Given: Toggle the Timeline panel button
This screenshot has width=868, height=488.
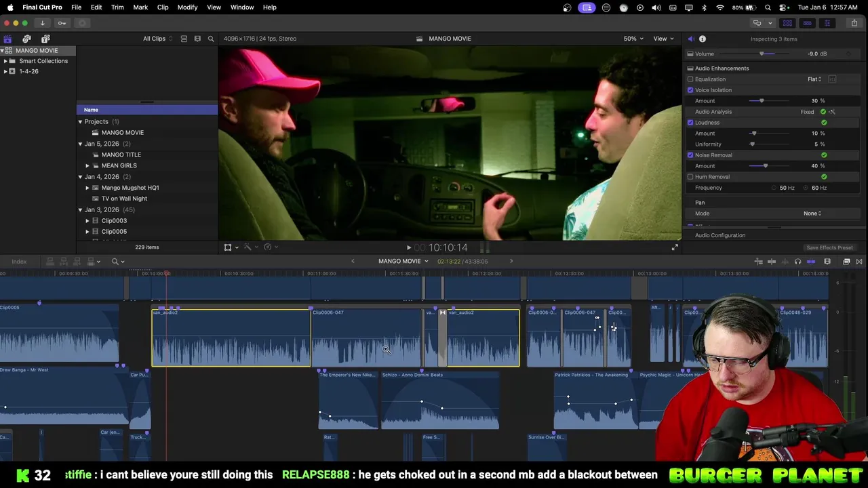Looking at the screenshot, I should point(807,23).
